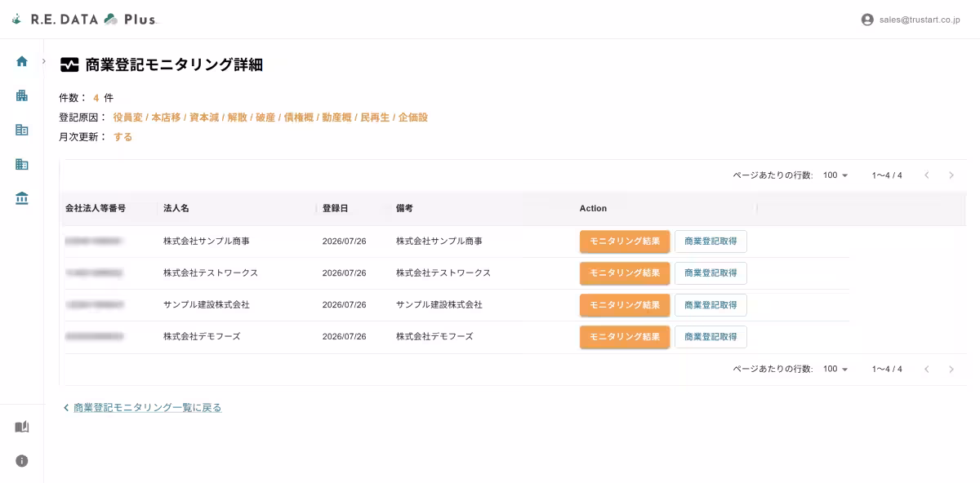Click the R.E. DATA Plus logo
This screenshot has width=980, height=483.
tap(84, 20)
